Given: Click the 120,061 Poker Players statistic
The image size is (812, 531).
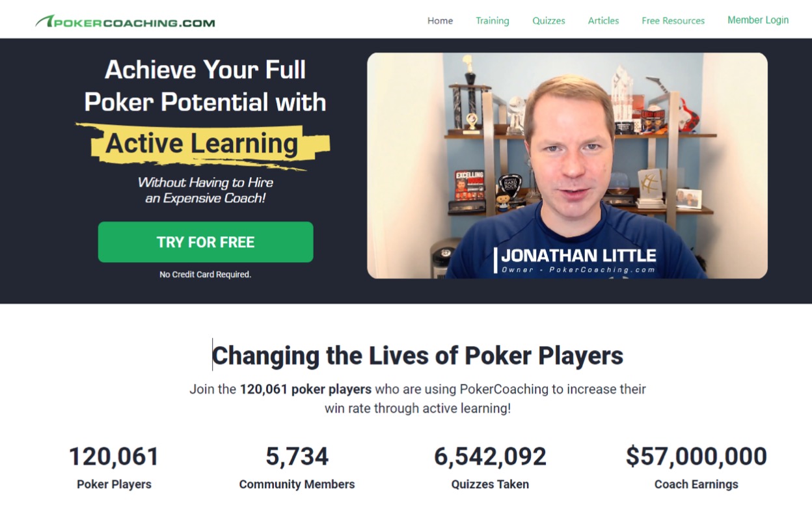Looking at the screenshot, I should point(114,456).
